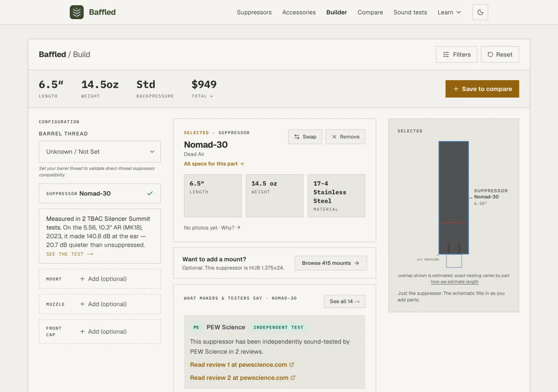Expand the Learn dropdown menu
558x392 pixels.
pyautogui.click(x=449, y=12)
